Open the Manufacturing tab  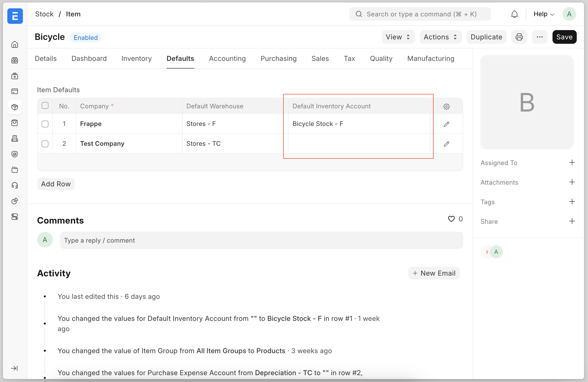click(x=430, y=58)
